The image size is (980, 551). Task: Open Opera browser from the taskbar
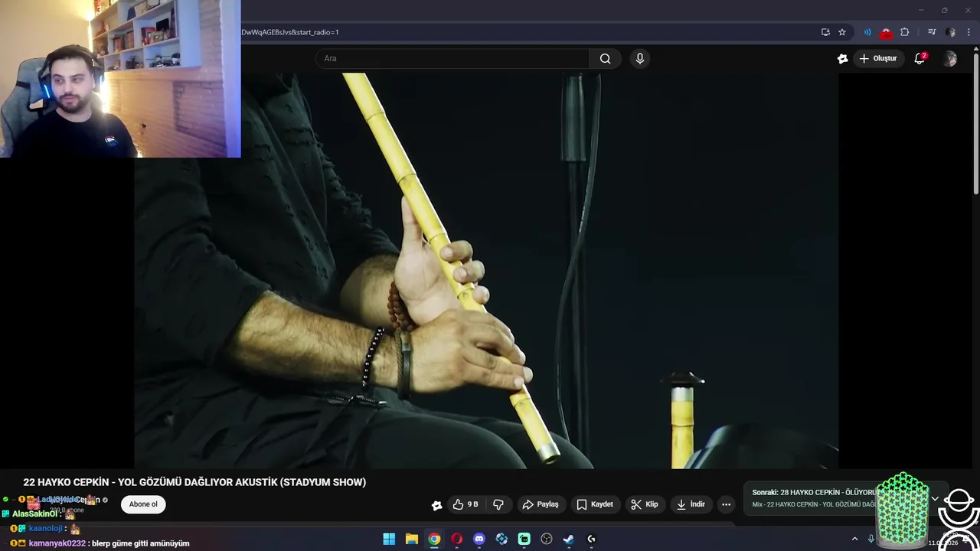(x=456, y=539)
